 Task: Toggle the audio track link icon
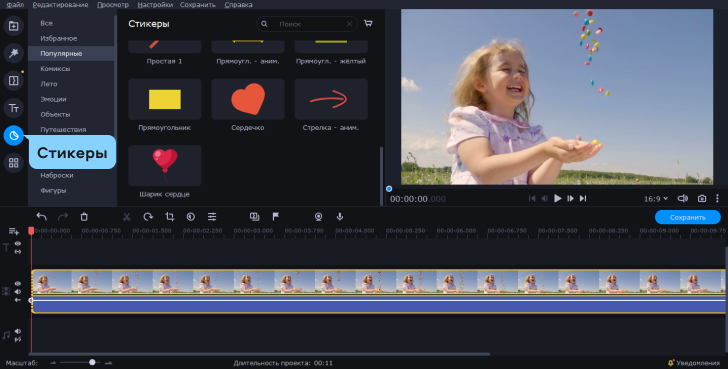coord(18,339)
